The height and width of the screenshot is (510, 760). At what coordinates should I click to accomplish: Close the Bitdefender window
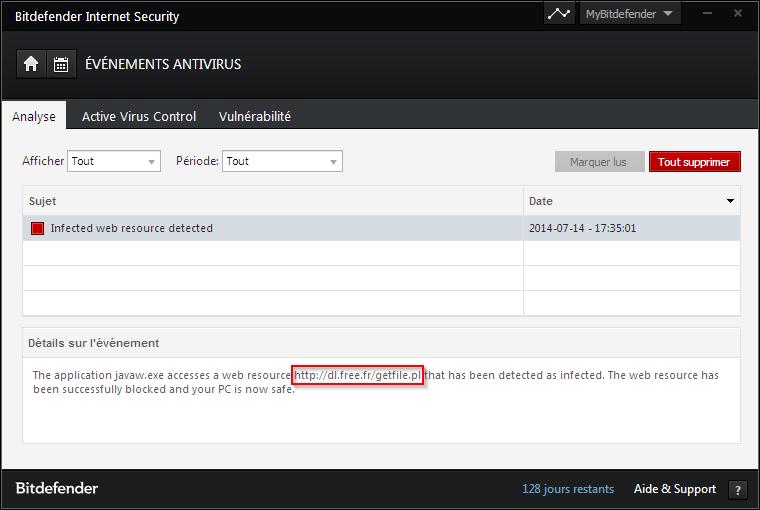coord(738,14)
